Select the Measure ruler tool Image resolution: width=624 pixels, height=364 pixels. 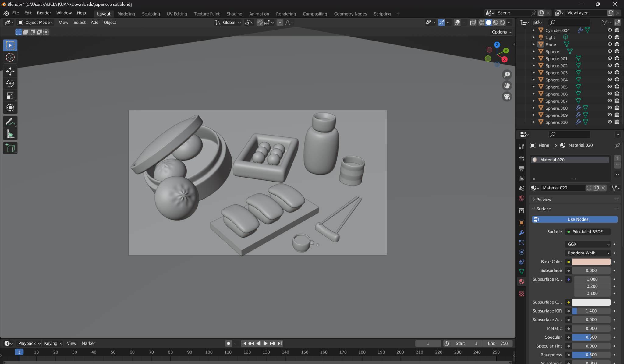point(10,134)
